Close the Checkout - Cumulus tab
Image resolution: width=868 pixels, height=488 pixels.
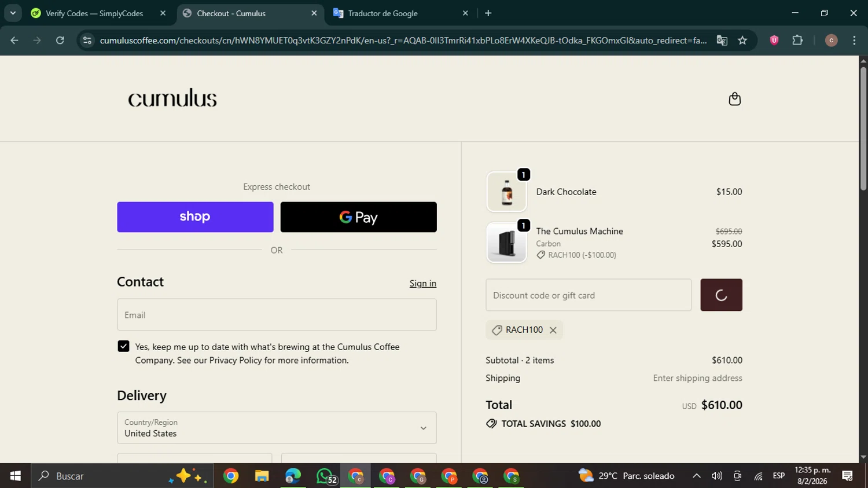[314, 13]
